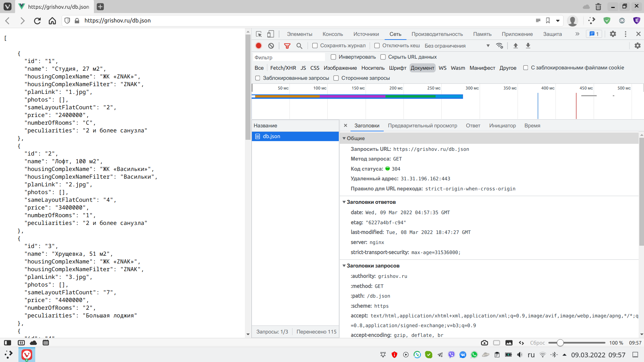Switch to the Консоль tab
Viewport: 644px width, 362px height.
coord(333,34)
